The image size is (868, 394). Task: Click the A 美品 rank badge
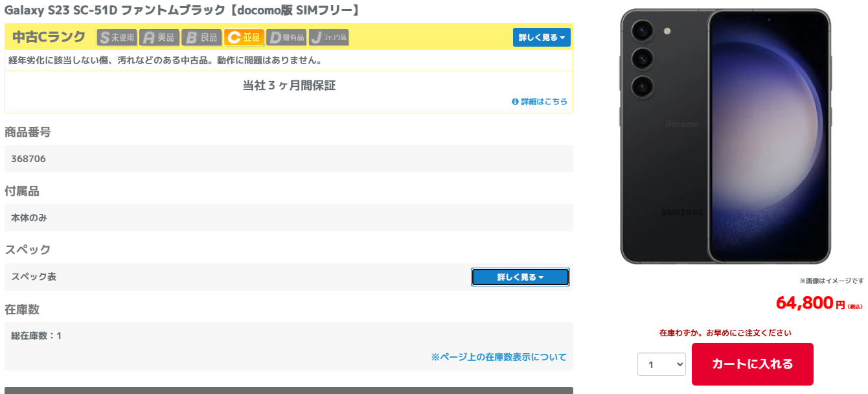[159, 38]
